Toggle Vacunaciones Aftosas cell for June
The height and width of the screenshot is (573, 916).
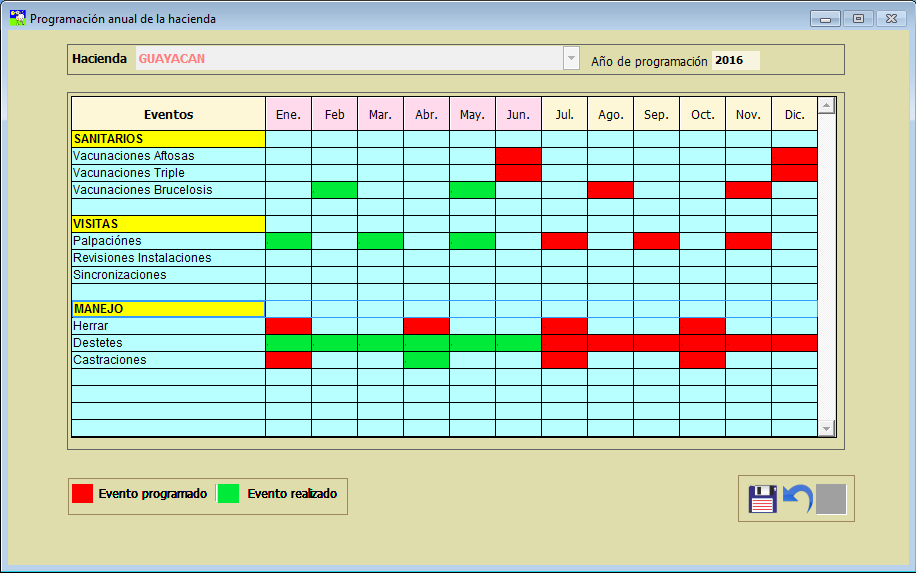coord(518,156)
